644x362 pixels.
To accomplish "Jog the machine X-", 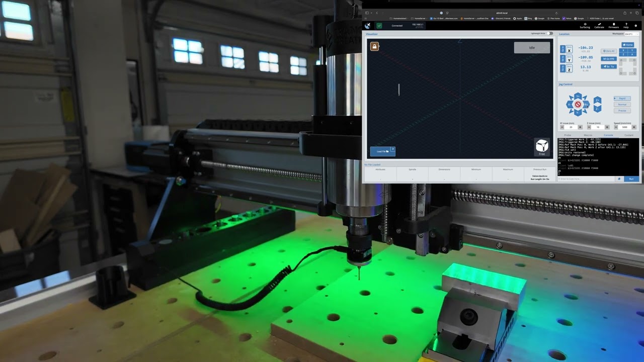I will (570, 105).
